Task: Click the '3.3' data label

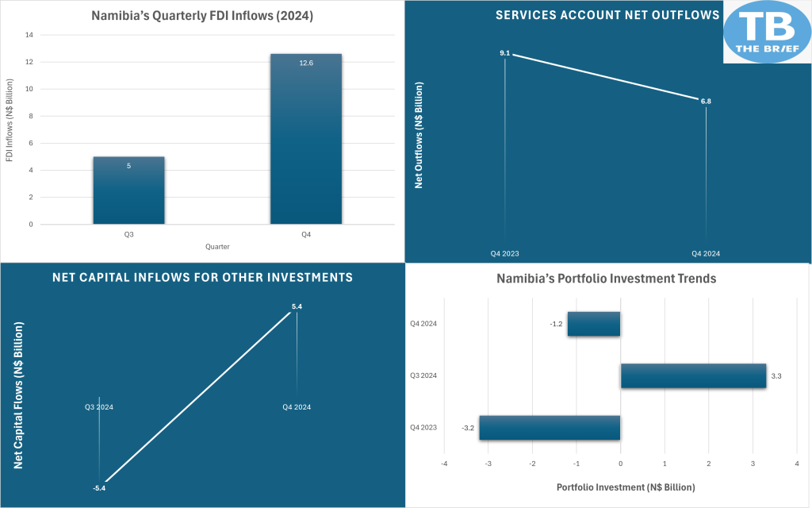Action: click(x=776, y=375)
